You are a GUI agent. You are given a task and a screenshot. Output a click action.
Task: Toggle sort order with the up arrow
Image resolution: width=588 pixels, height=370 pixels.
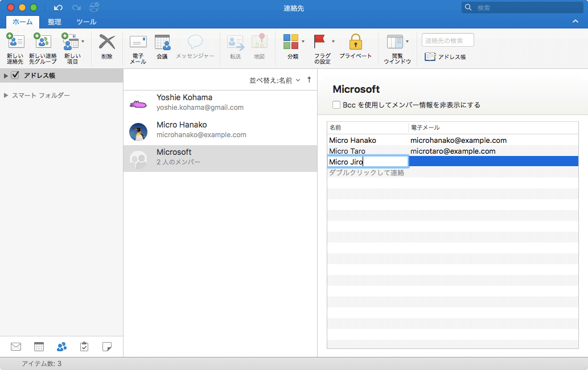tap(309, 80)
